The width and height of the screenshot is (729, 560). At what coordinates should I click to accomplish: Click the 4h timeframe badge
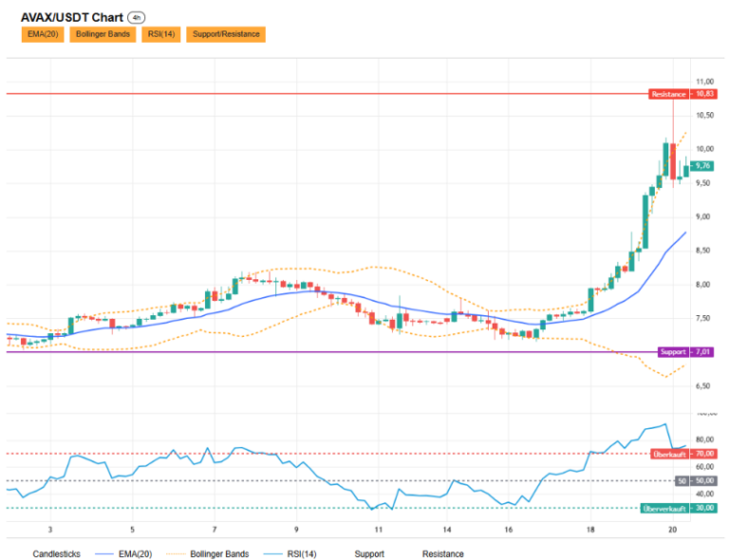click(x=137, y=18)
